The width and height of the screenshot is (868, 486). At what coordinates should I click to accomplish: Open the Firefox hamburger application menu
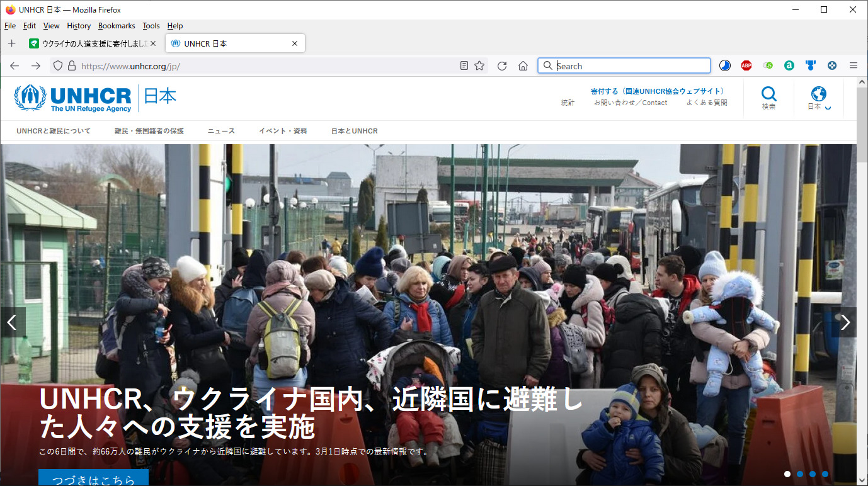(854, 65)
